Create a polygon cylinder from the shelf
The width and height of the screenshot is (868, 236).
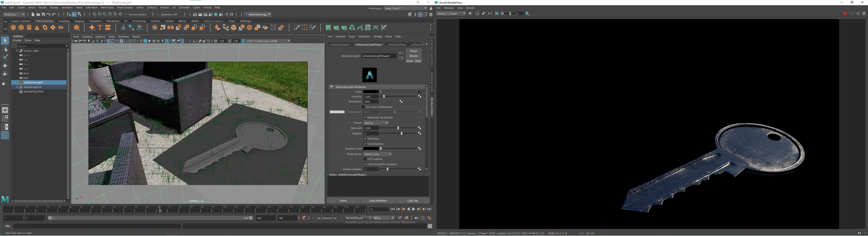click(x=29, y=28)
